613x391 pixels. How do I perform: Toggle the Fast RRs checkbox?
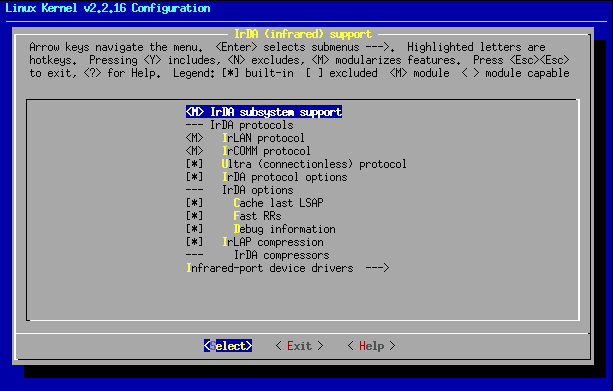194,216
